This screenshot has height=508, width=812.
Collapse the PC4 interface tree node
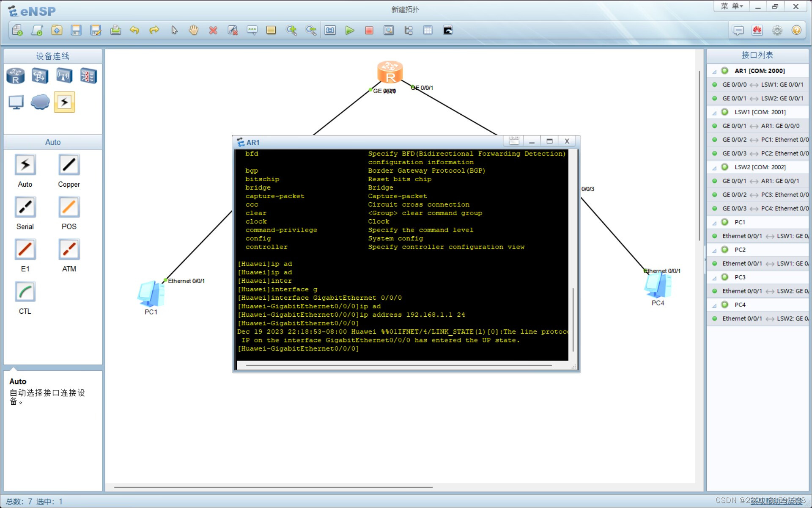click(x=714, y=306)
